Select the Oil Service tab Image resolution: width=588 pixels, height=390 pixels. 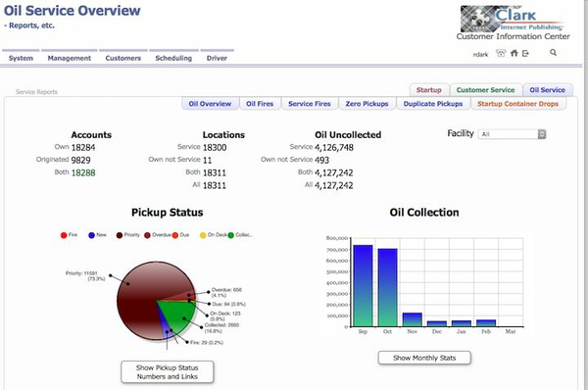pyautogui.click(x=548, y=90)
